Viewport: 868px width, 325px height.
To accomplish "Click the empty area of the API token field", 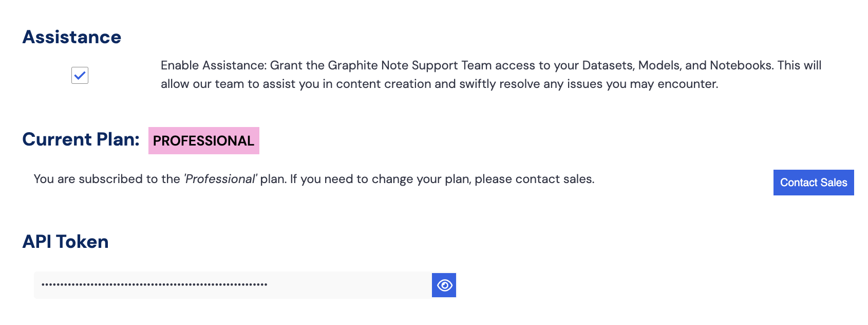I will tap(349, 285).
